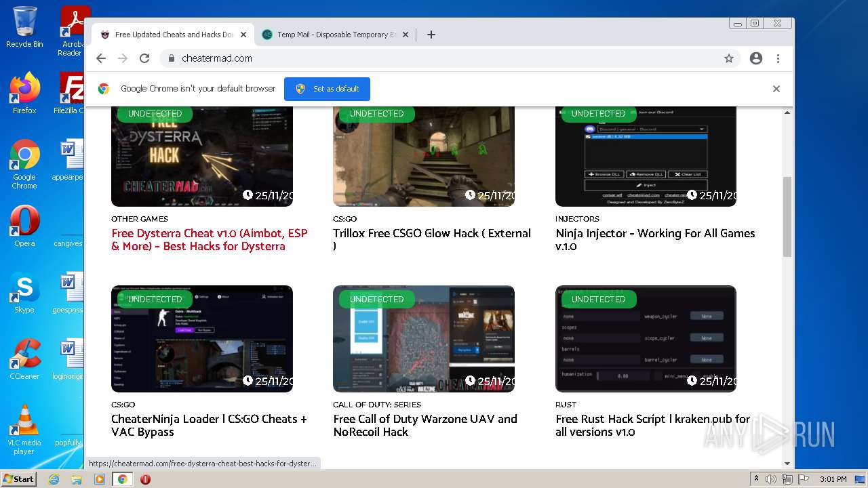Reload the cheatermad.com page
The image size is (868, 488).
(144, 58)
